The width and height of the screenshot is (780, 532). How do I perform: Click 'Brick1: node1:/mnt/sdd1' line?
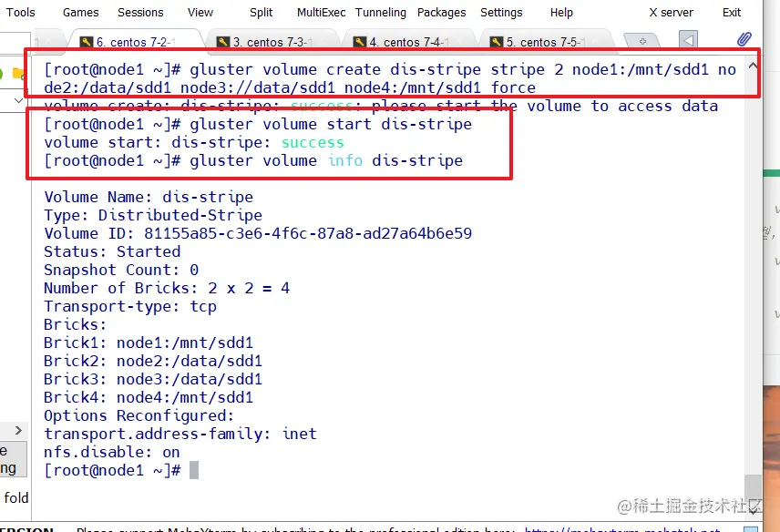[149, 343]
